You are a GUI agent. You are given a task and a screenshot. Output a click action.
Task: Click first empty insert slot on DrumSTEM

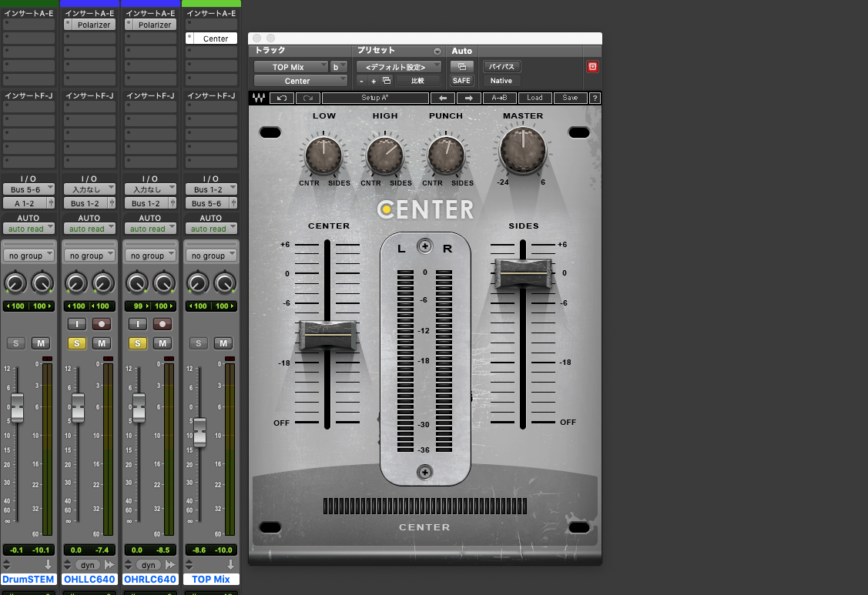[x=28, y=25]
